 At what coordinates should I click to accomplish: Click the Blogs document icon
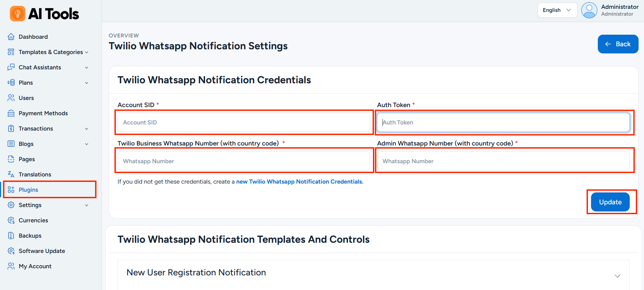tap(11, 144)
